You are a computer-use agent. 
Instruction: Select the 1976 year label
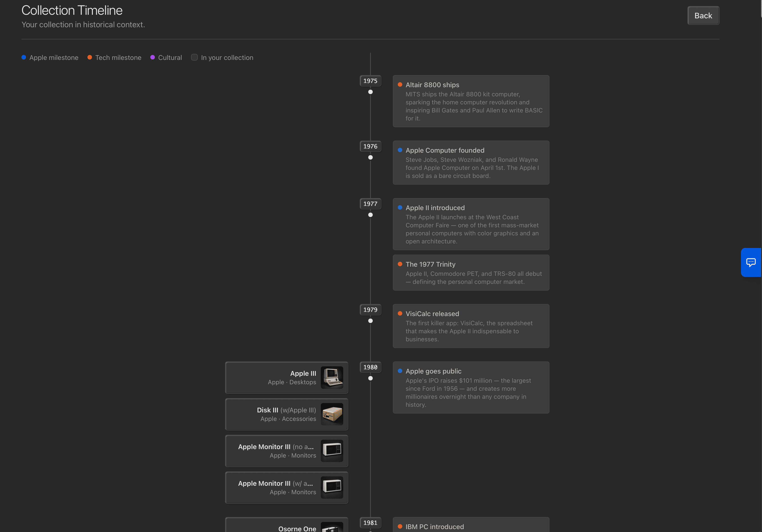point(370,146)
